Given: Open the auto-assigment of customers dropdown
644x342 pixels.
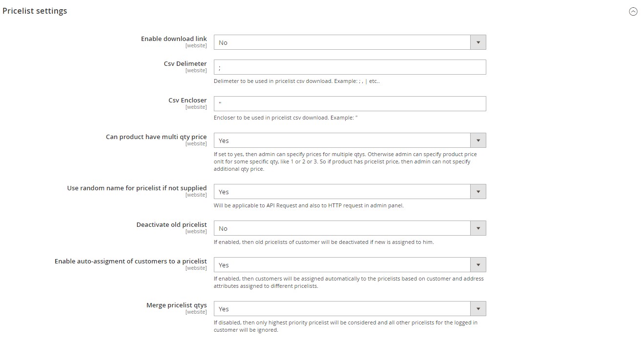Looking at the screenshot, I should (342, 265).
